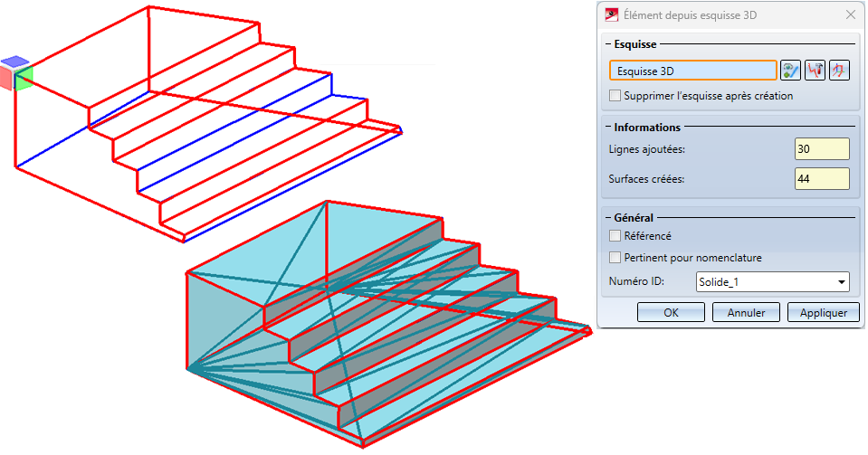Image resolution: width=868 pixels, height=455 pixels.
Task: Click the dialog title 'Élément depuis esquisse 3D'
Action: [690, 15]
